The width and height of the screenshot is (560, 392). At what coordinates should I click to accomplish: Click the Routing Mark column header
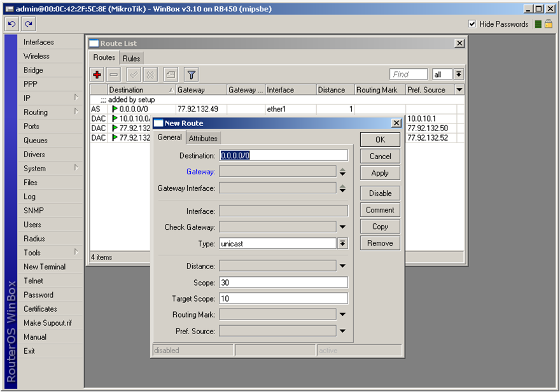point(381,90)
